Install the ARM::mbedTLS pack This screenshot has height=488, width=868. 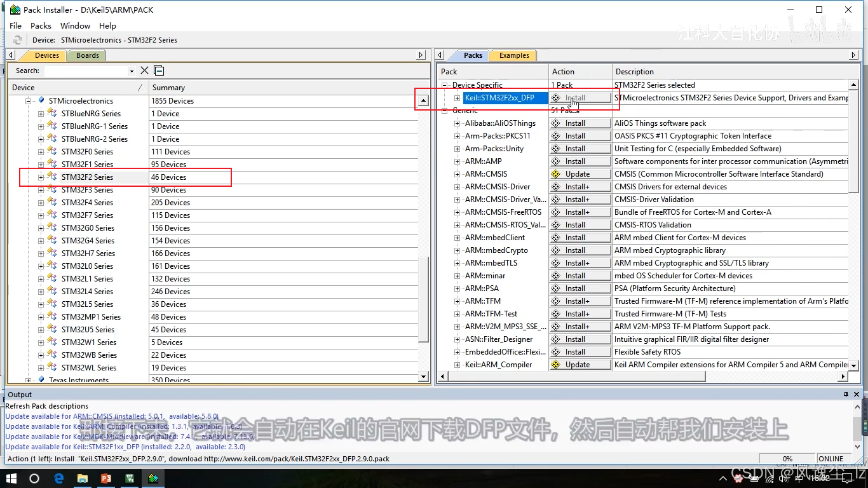[x=580, y=263]
